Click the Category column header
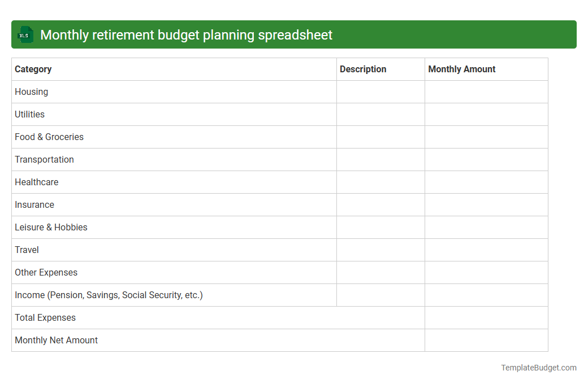Image resolution: width=588 pixels, height=384 pixels. coord(33,69)
